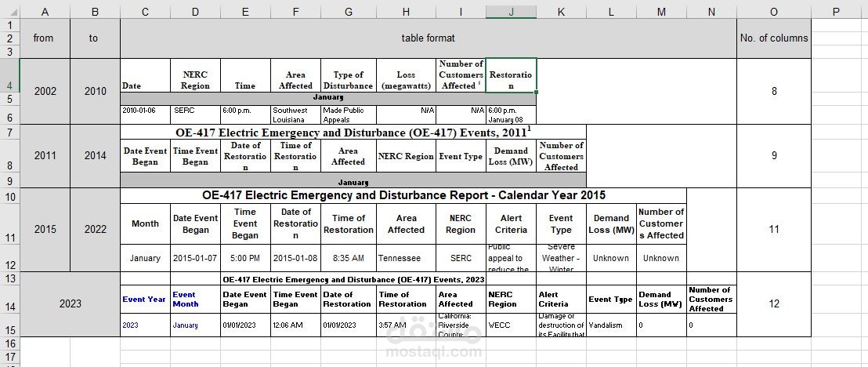Select the 'Vandalism' cell
The width and height of the screenshot is (868, 367).
pos(611,325)
